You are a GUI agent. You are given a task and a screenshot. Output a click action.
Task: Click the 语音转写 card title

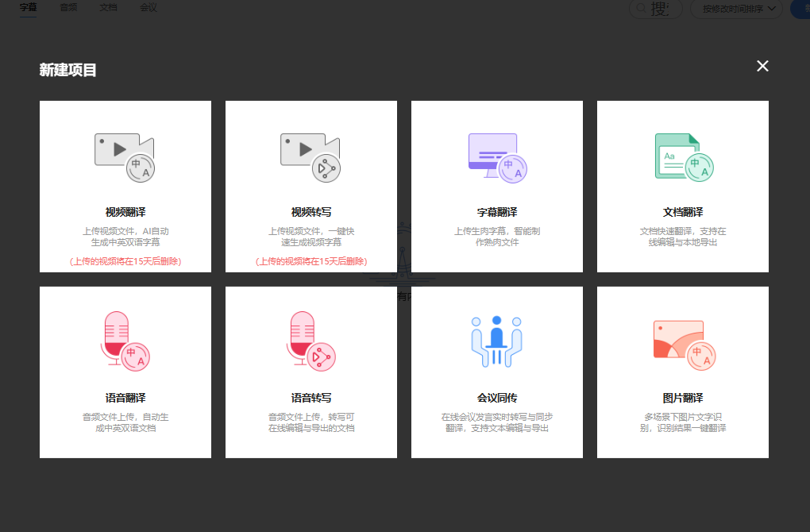click(311, 399)
